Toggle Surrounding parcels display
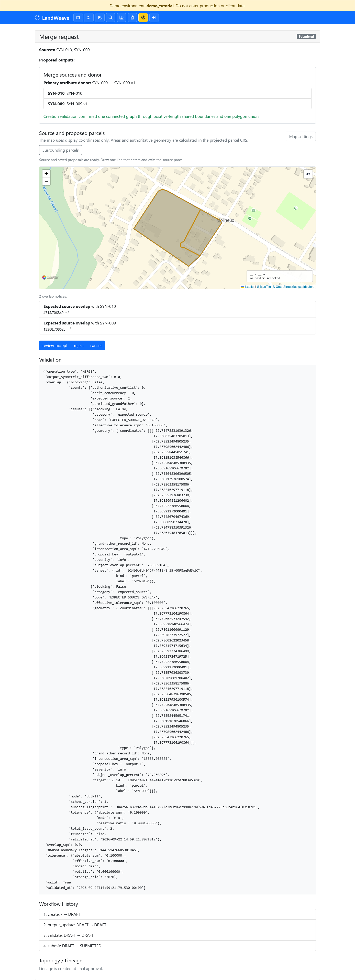 tap(60, 150)
